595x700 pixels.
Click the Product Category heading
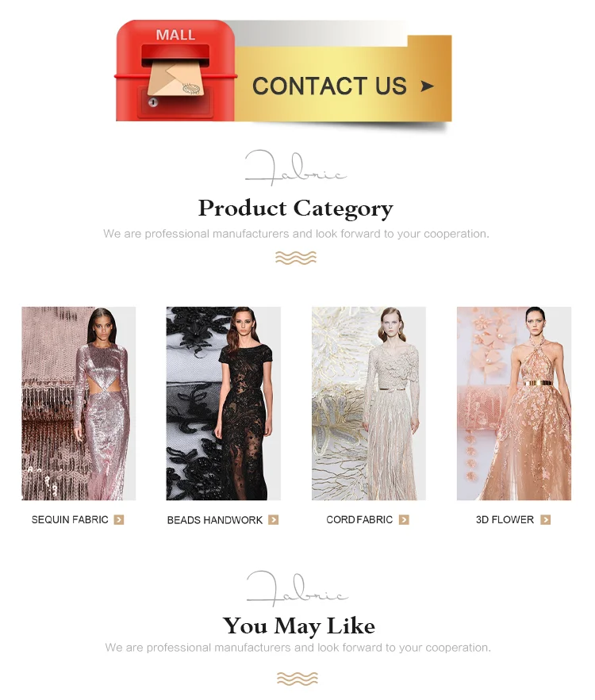[295, 208]
